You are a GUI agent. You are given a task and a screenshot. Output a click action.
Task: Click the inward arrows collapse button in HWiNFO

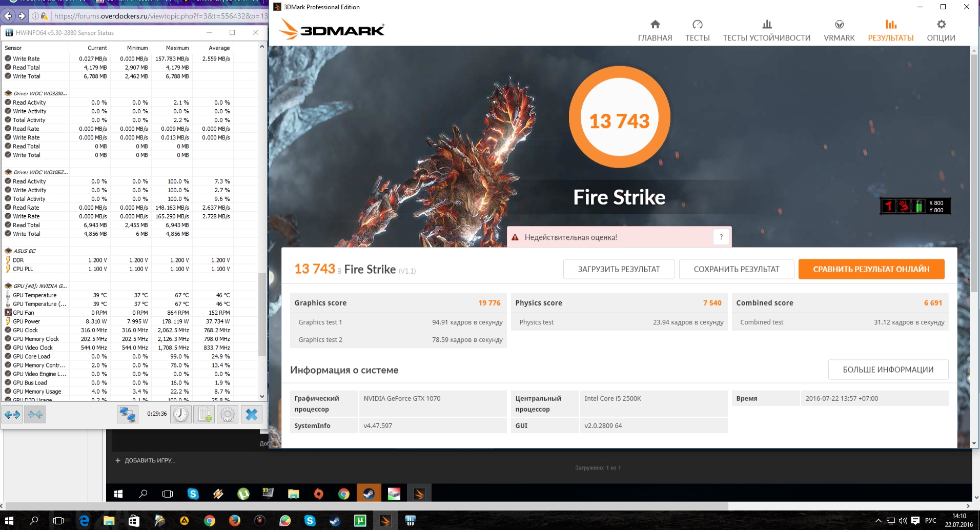point(35,414)
